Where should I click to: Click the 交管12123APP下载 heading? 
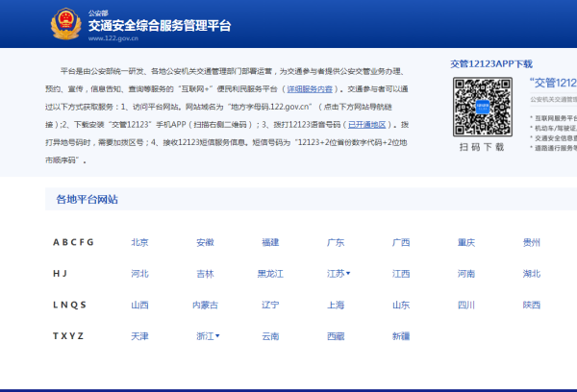pos(491,64)
